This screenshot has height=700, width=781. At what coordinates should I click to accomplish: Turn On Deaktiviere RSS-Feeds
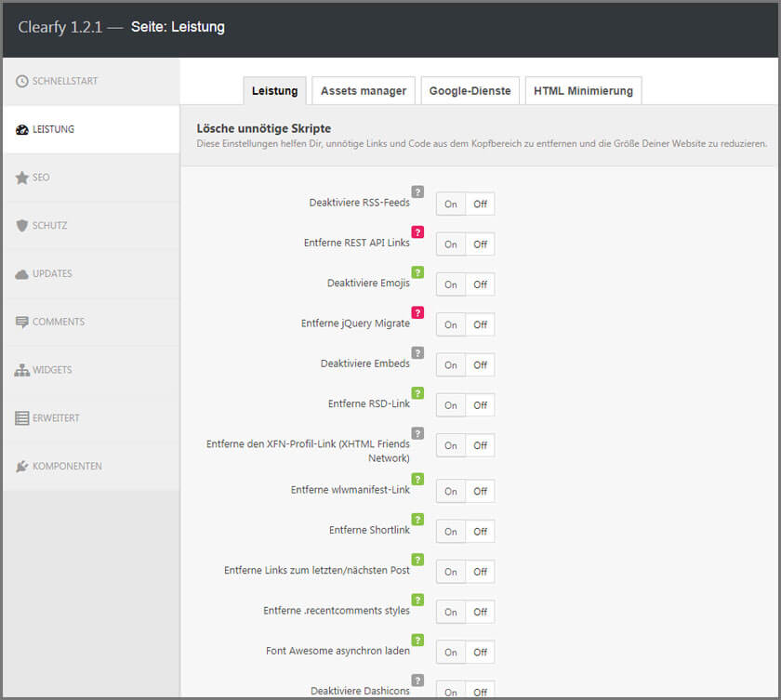click(451, 205)
